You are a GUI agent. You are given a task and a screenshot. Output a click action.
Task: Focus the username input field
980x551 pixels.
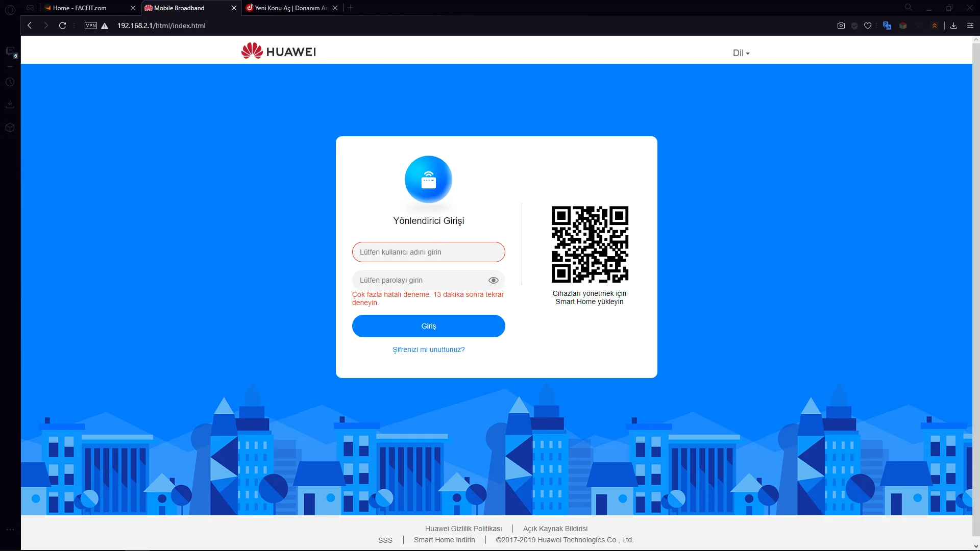pyautogui.click(x=428, y=252)
